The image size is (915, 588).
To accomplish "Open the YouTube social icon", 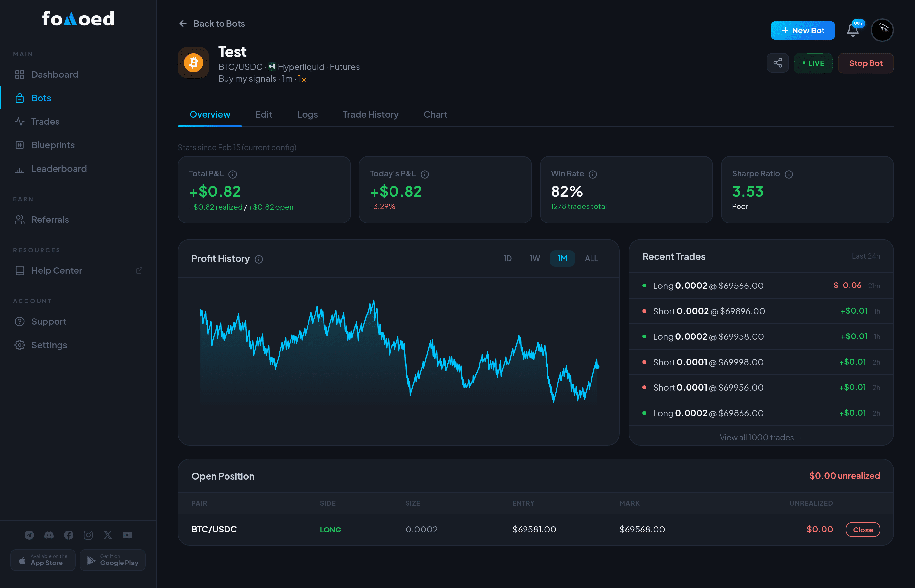I will tap(127, 535).
